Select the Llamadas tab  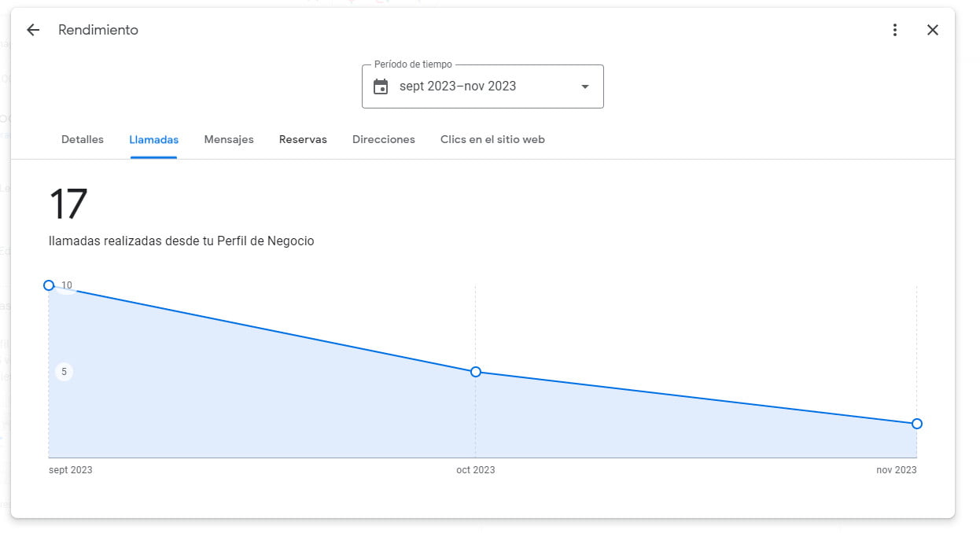coord(153,139)
